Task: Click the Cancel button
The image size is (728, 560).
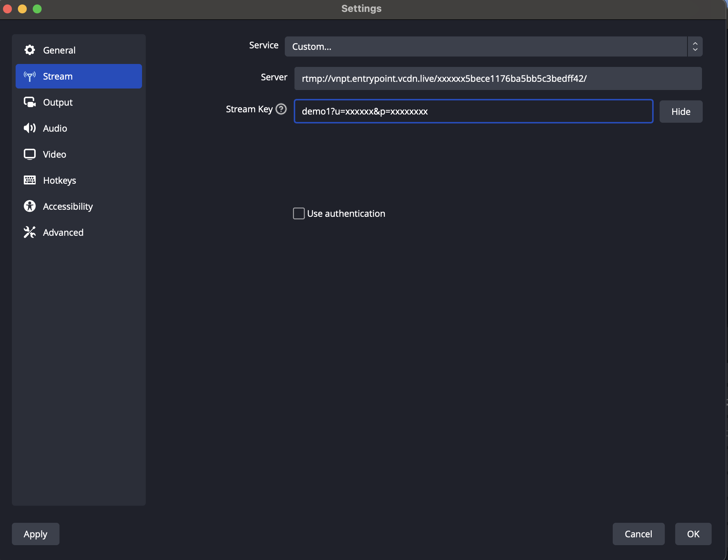Action: click(638, 534)
